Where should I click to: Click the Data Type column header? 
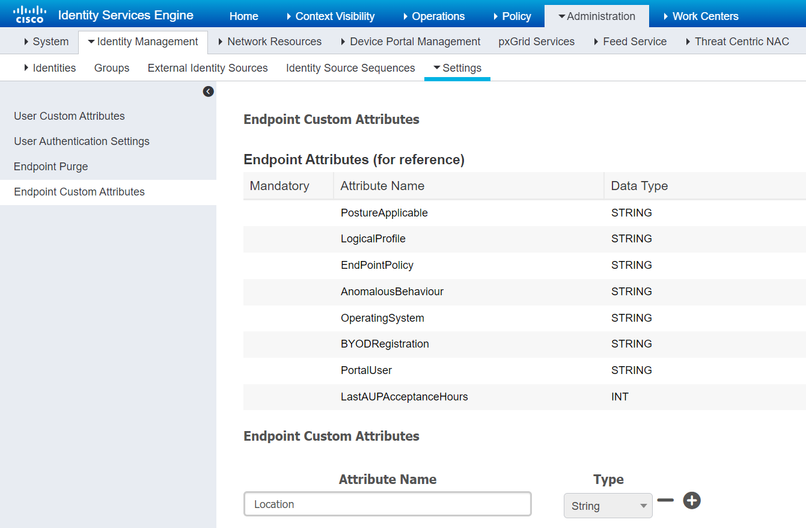tap(639, 186)
